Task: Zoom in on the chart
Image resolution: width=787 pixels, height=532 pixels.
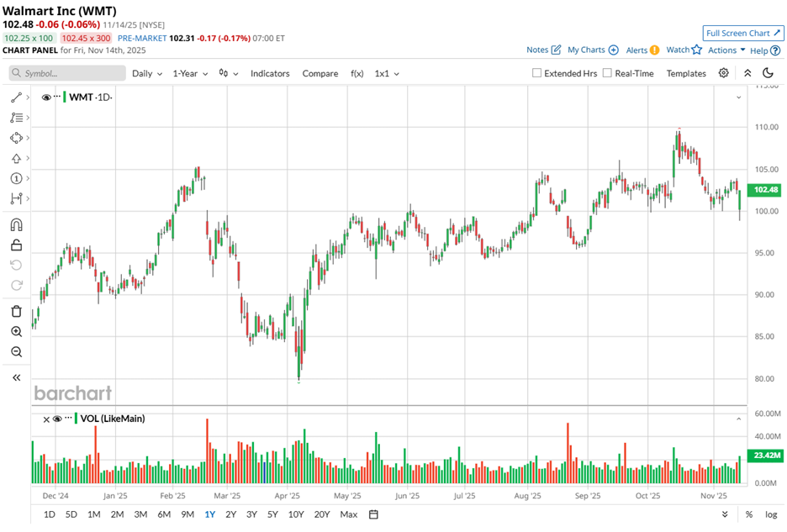Action: click(x=16, y=332)
